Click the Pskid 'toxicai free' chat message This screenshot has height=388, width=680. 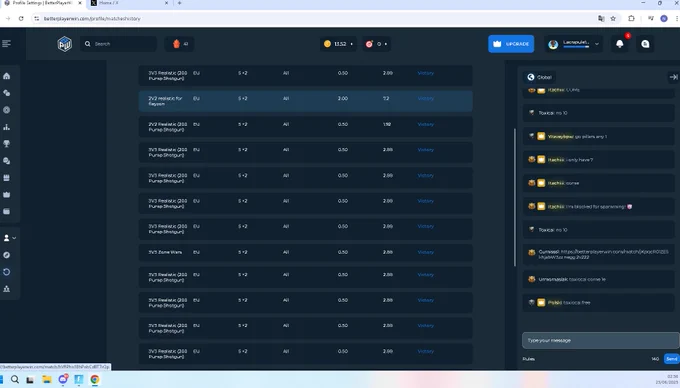point(598,303)
